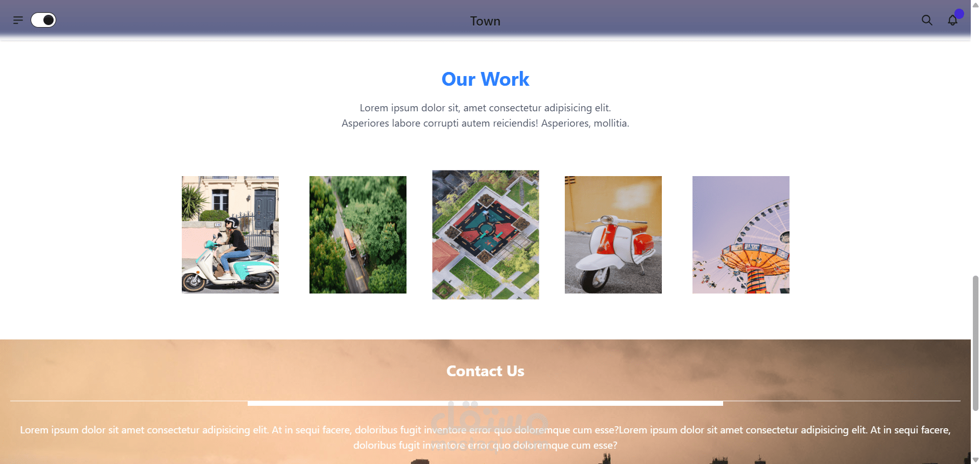The image size is (980, 464).
Task: Click the scrollbar up arrow
Action: [975, 5]
